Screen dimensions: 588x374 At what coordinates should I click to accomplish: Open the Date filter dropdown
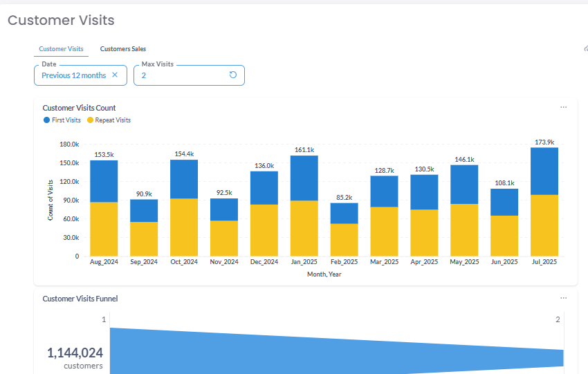(73, 75)
